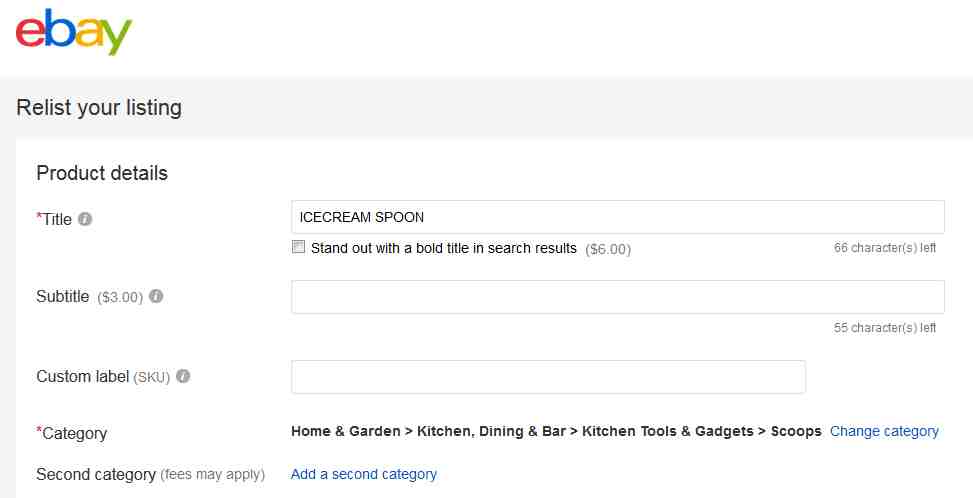Show the Subtitle info icon help
973x498 pixels.
tap(156, 296)
